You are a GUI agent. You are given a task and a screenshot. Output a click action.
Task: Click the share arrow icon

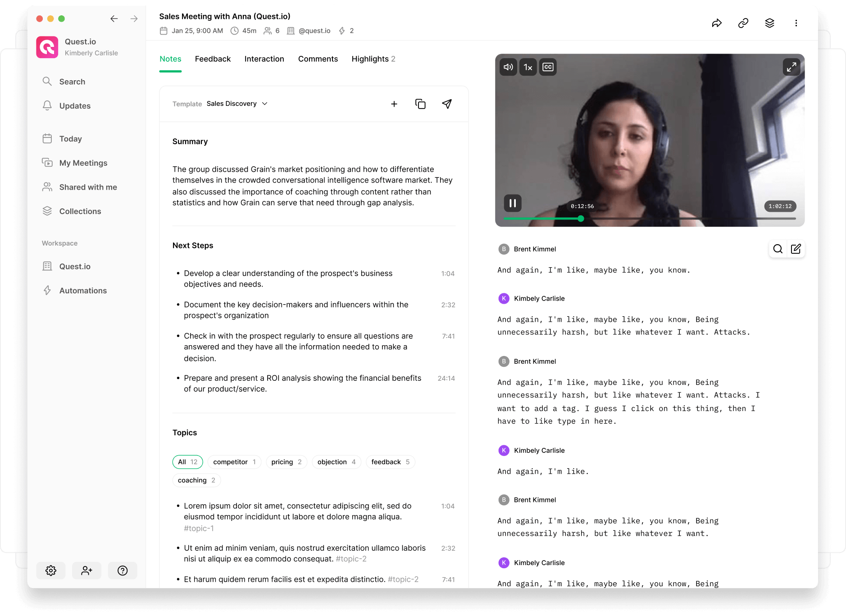click(x=717, y=23)
